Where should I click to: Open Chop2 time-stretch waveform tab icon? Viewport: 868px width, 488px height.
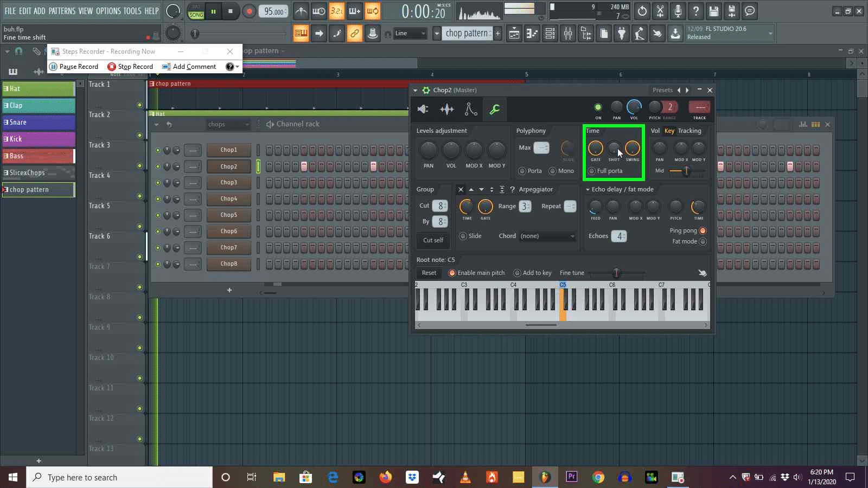pyautogui.click(x=447, y=109)
